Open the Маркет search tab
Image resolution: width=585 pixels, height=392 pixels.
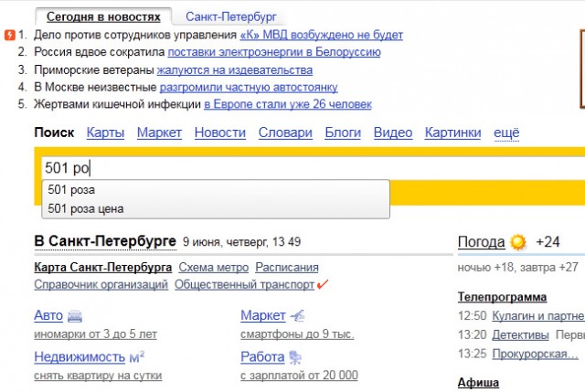point(159,132)
